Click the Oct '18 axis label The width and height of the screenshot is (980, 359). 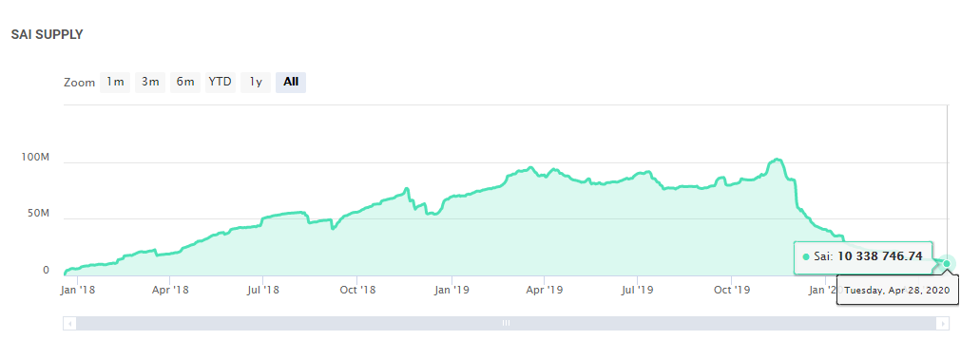pos(356,290)
